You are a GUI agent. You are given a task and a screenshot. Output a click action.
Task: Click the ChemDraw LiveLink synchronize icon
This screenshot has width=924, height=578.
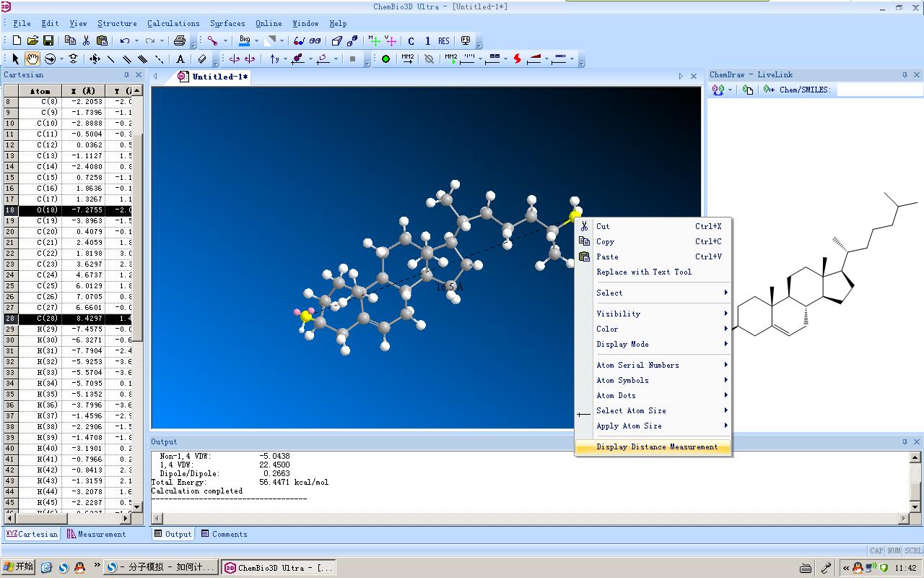718,90
